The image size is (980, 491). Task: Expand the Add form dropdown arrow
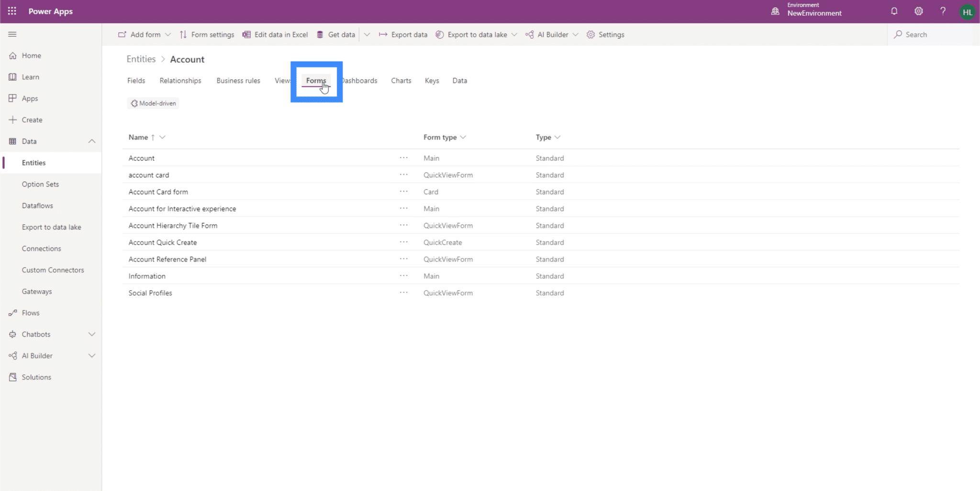(x=167, y=34)
